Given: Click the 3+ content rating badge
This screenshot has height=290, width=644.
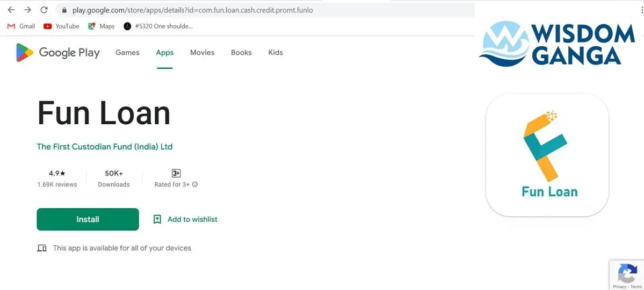Looking at the screenshot, I should click(x=176, y=173).
